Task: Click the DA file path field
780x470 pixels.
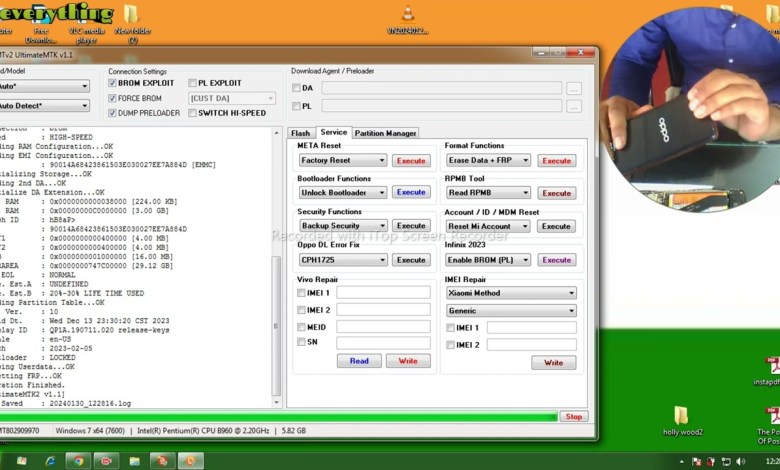Action: (x=442, y=88)
